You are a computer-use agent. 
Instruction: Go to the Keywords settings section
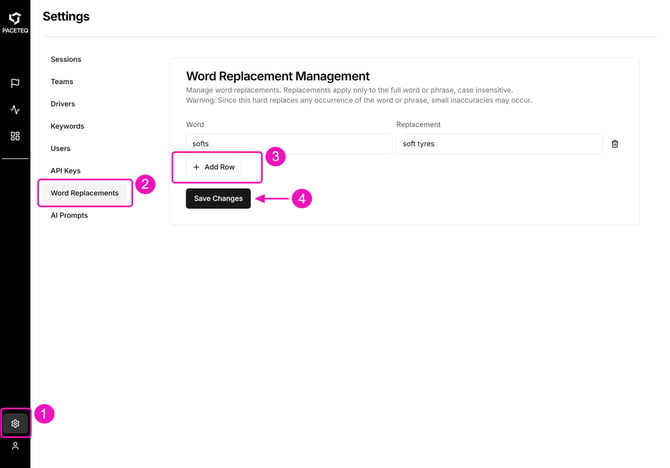point(68,126)
